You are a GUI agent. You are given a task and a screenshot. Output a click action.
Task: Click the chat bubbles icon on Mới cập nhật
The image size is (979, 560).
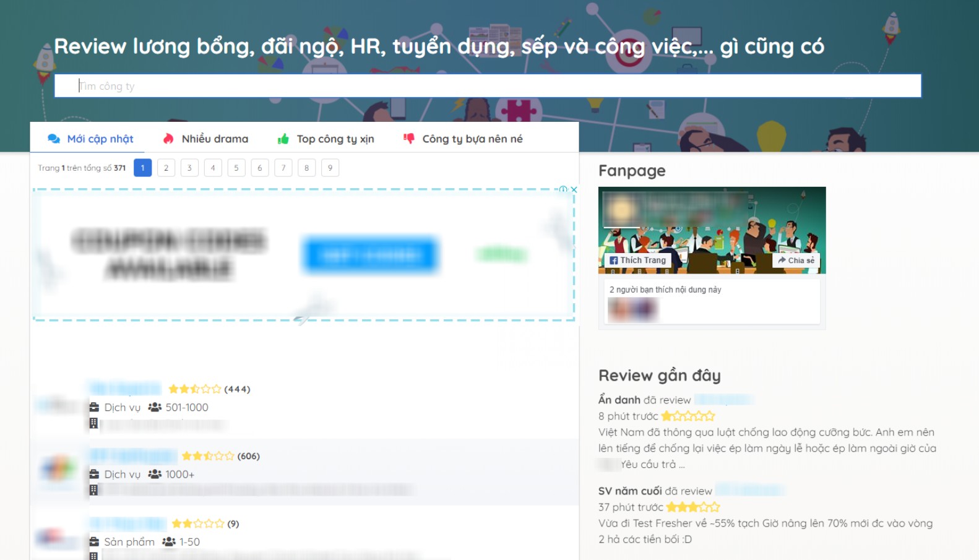[x=54, y=139]
